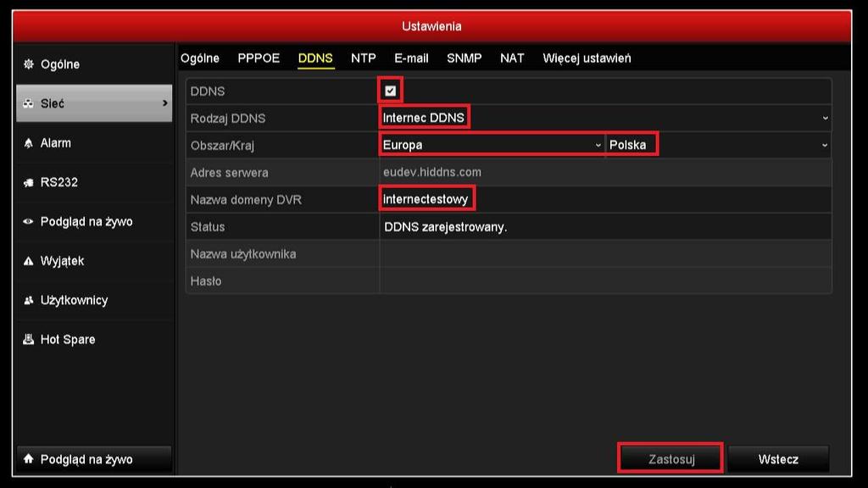Click the Europa region value
Image resolution: width=868 pixels, height=488 pixels.
(x=403, y=145)
